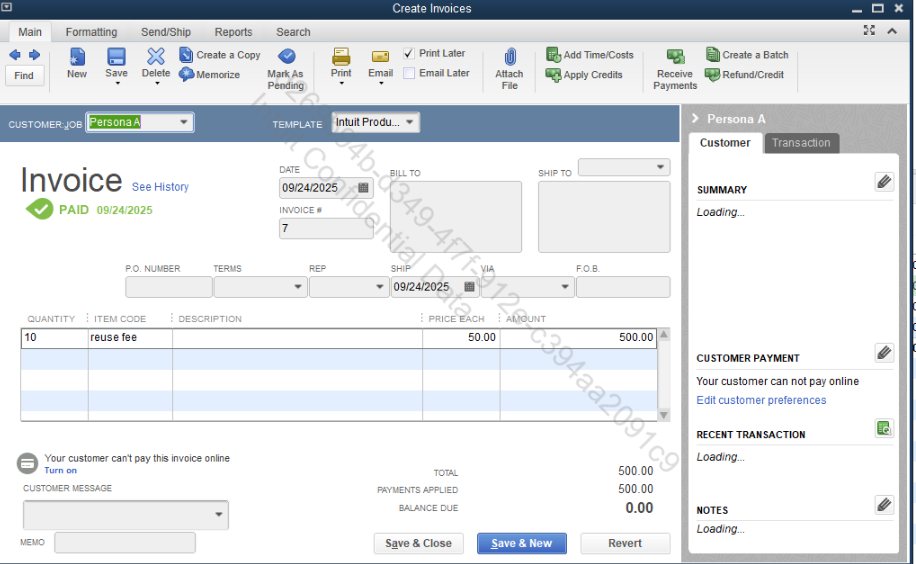Click the Memorize icon
Image resolution: width=916 pixels, height=564 pixels.
click(x=187, y=75)
